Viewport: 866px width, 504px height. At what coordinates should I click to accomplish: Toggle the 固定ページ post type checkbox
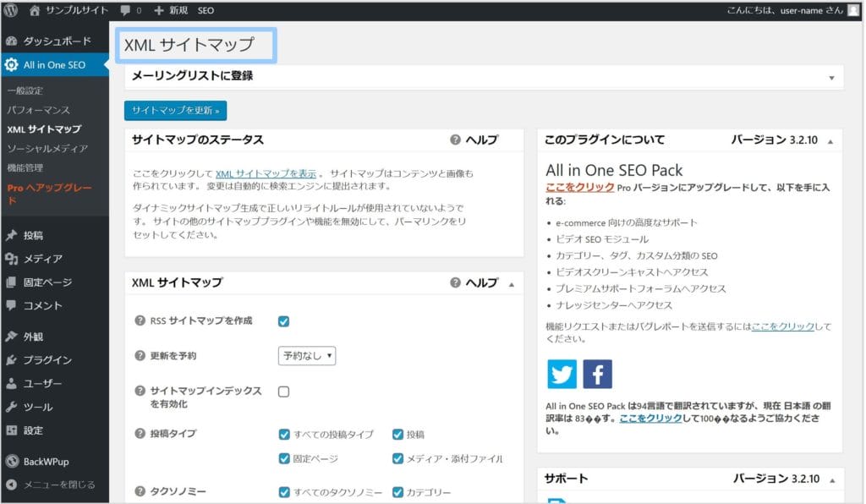284,458
